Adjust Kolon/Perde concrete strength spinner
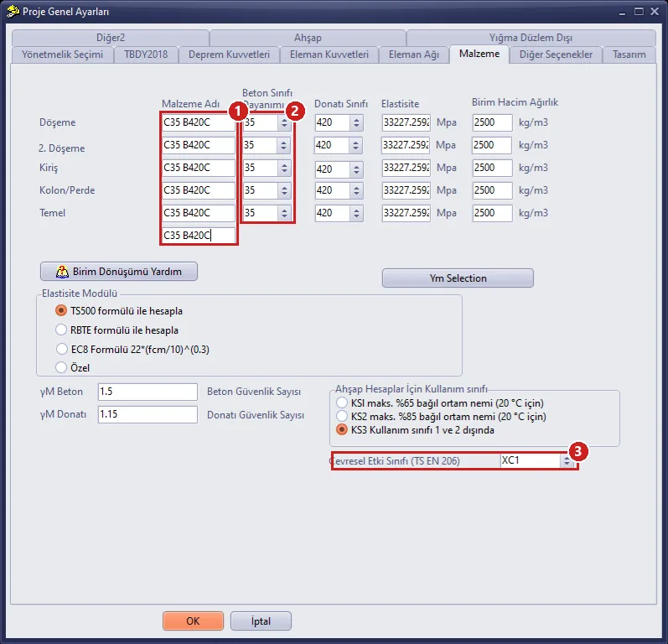Screen dimensions: 668x644 (284, 190)
